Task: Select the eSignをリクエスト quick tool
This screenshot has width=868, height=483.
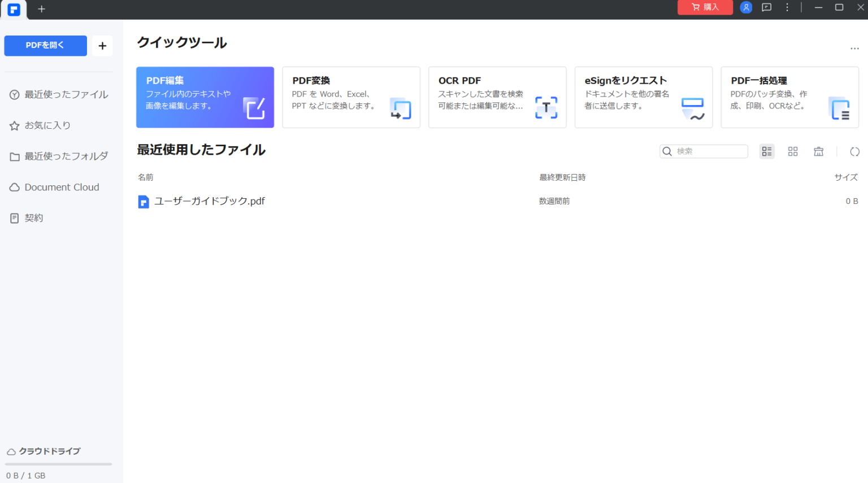Action: (x=643, y=97)
